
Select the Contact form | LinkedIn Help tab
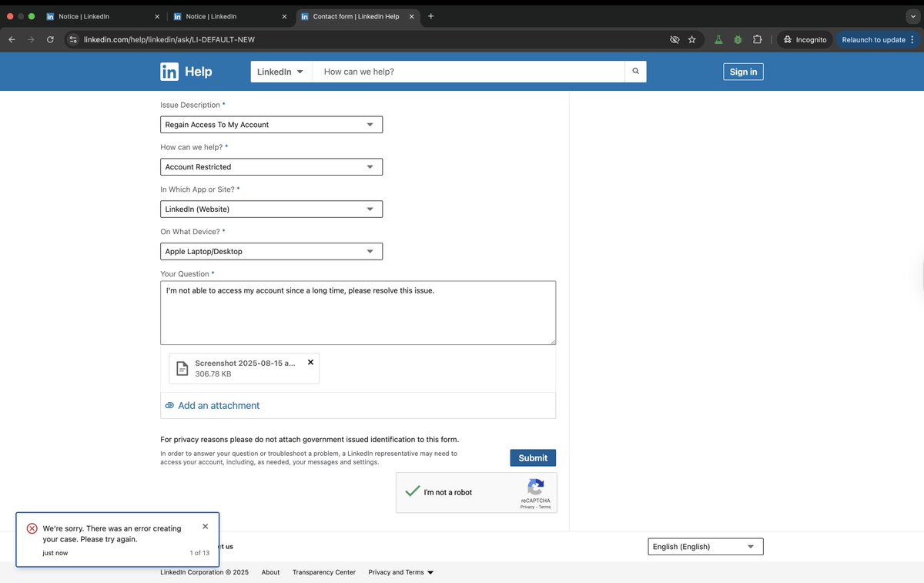click(356, 16)
